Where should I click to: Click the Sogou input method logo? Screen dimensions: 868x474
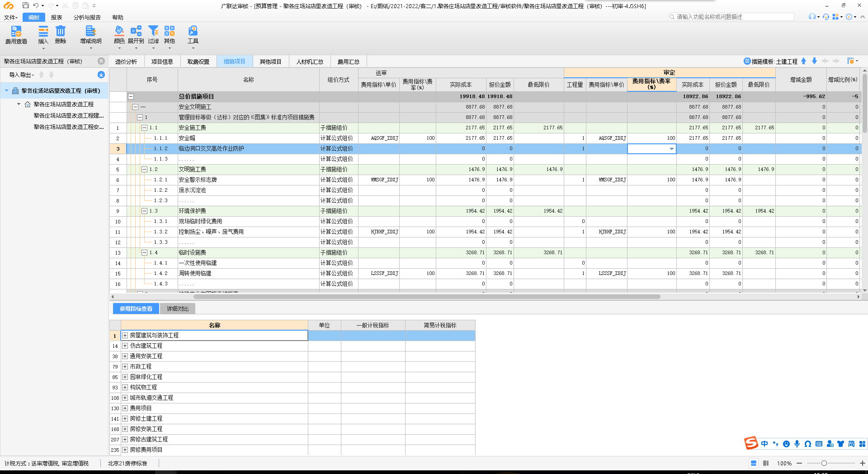[751, 443]
